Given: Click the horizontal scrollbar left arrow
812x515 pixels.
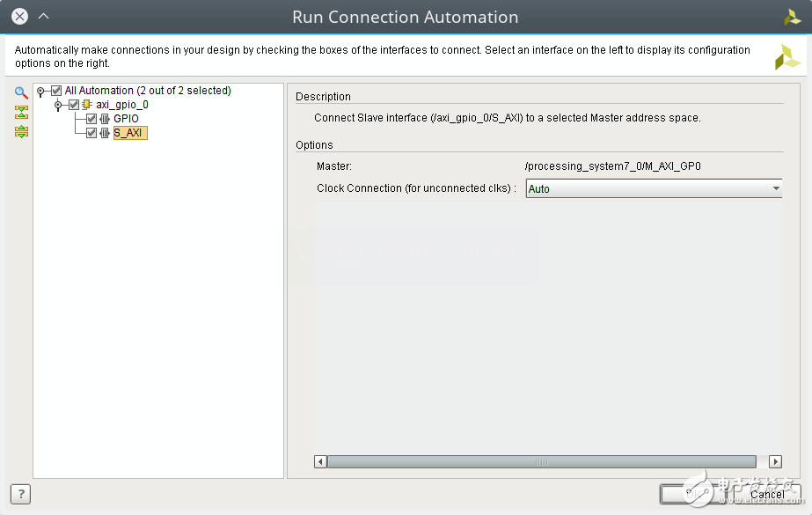Looking at the screenshot, I should tap(321, 461).
